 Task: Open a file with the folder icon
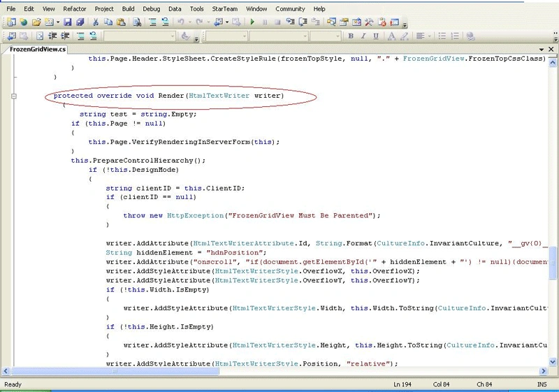36,22
